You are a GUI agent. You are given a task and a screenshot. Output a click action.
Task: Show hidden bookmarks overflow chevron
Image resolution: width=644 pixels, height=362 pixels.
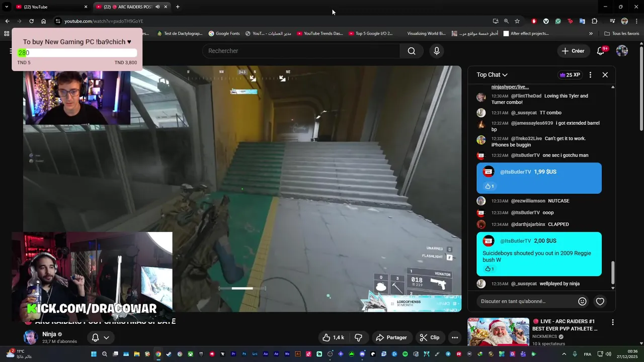click(591, 34)
